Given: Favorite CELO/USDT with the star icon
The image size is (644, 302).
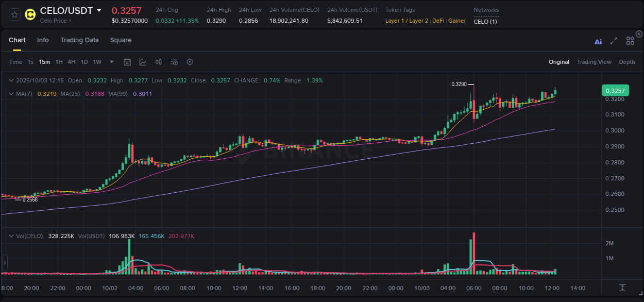Looking at the screenshot, I should (x=14, y=15).
